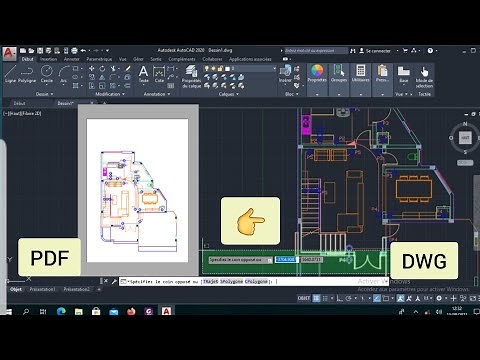Click the customize command line wrench icon
Screen dimensions: 480x360
[x=114, y=281]
